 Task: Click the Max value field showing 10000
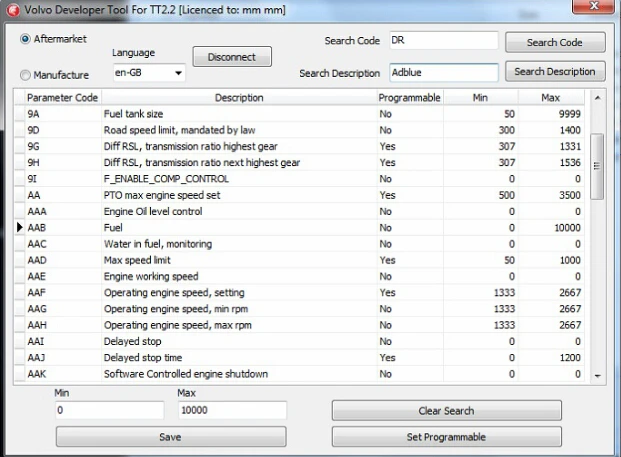tap(232, 410)
